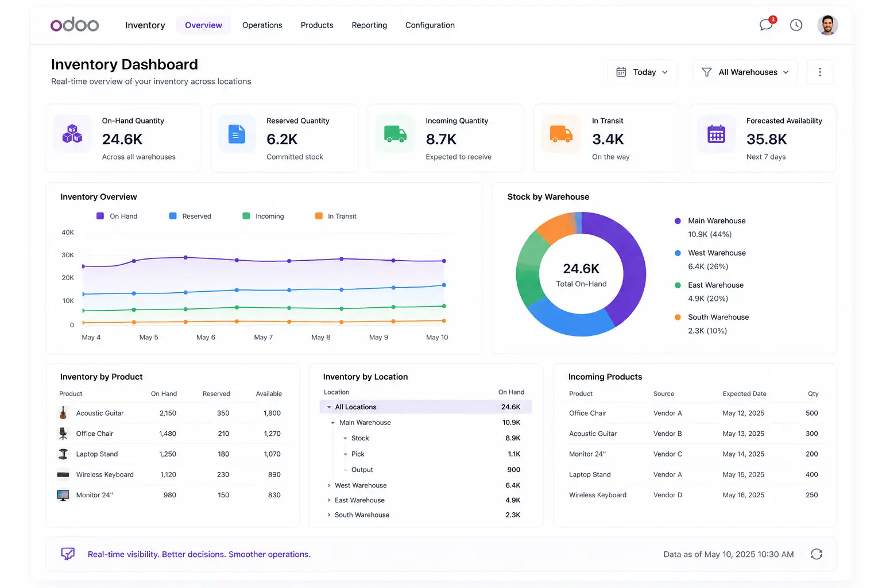Viewport: 882px width, 588px height.
Task: Toggle the Reserved chart legend series
Action: tap(190, 216)
